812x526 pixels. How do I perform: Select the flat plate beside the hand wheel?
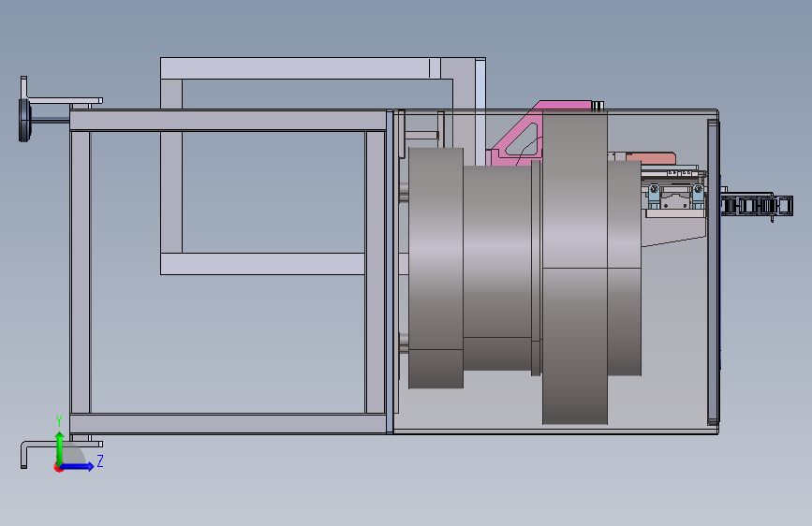pos(66,100)
